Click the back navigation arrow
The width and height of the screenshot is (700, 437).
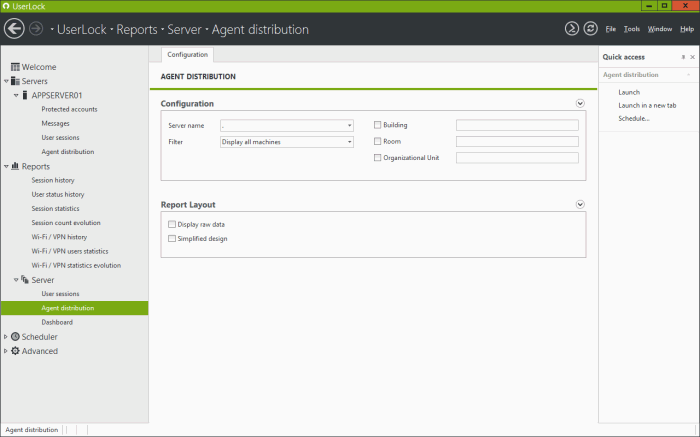(14, 29)
